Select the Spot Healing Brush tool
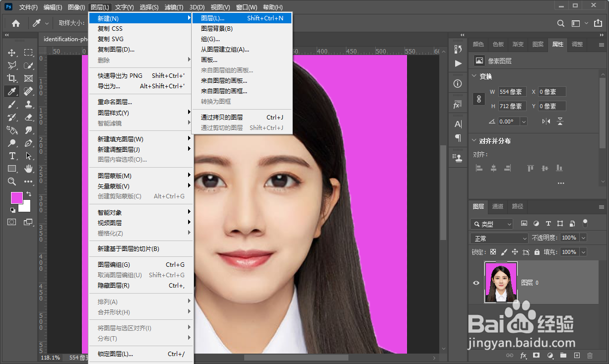The image size is (609, 364). tap(29, 91)
